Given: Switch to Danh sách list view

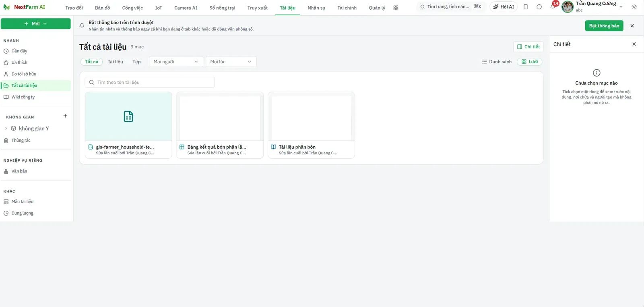Looking at the screenshot, I should click(x=497, y=62).
